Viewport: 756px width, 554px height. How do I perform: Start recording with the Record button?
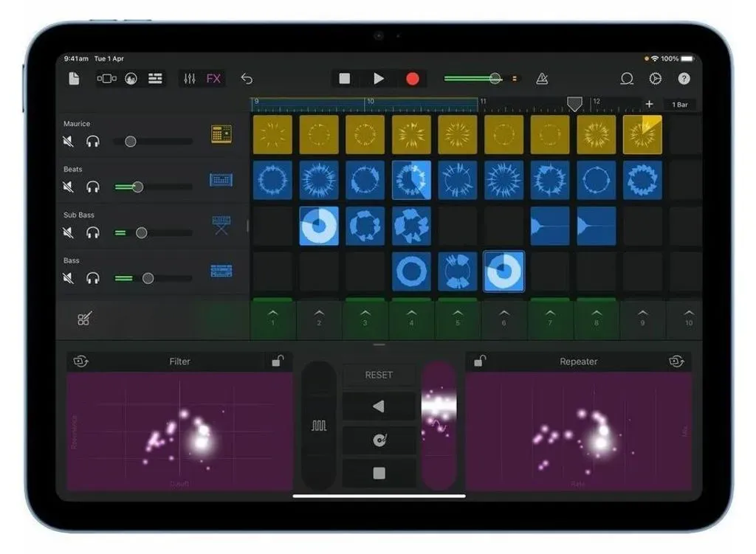point(412,78)
